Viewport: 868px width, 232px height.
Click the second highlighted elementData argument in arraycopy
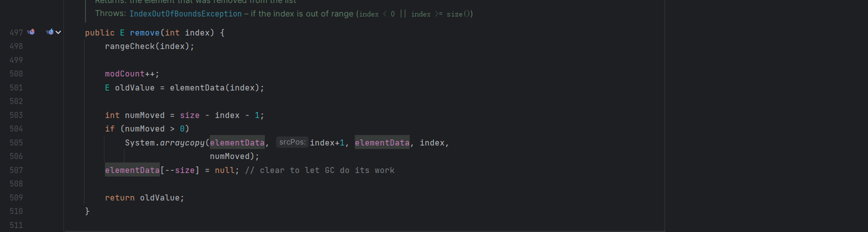click(x=382, y=142)
